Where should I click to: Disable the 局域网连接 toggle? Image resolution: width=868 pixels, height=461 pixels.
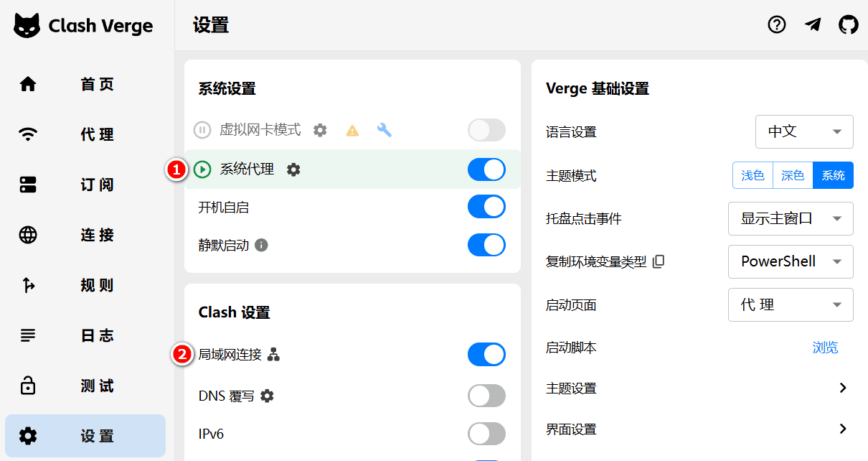pos(486,354)
